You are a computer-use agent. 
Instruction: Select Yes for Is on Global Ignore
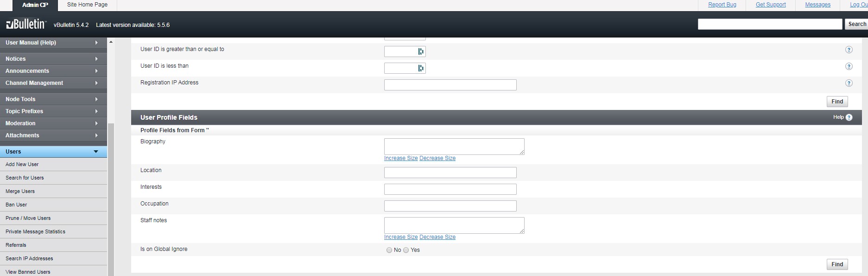point(406,250)
